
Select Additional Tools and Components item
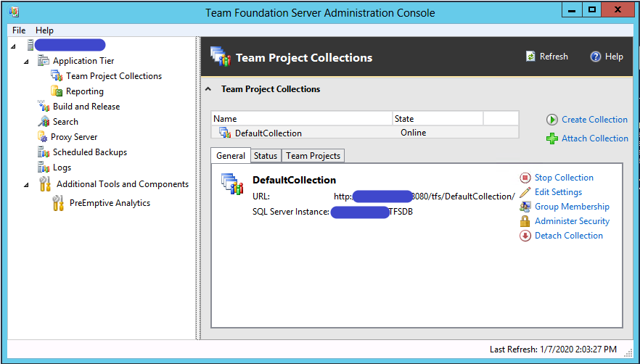pos(123,184)
